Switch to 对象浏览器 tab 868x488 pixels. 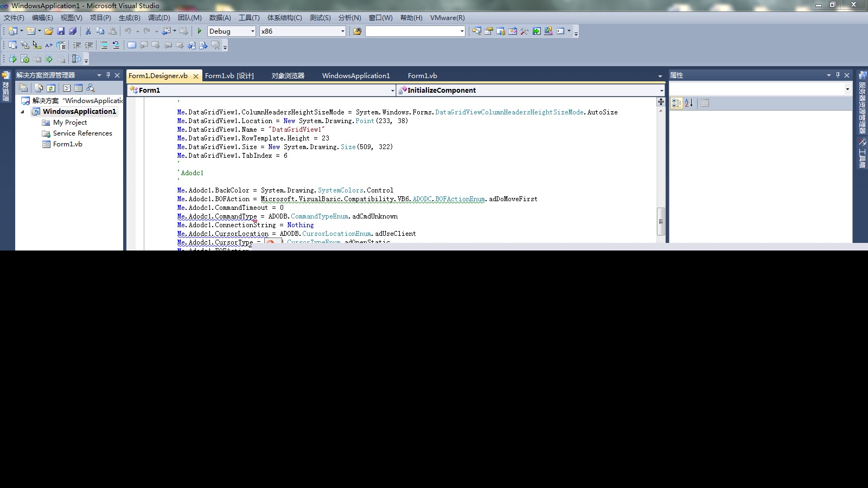coord(288,76)
